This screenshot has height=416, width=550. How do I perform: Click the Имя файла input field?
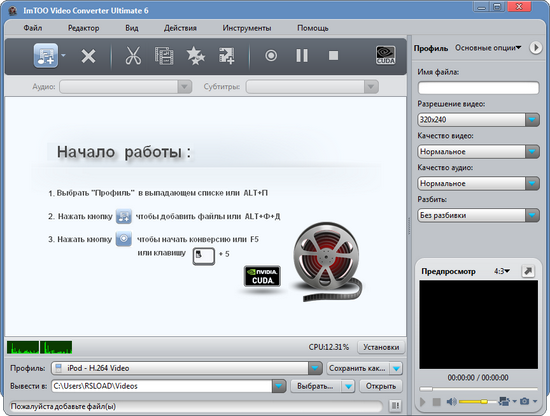click(x=478, y=88)
